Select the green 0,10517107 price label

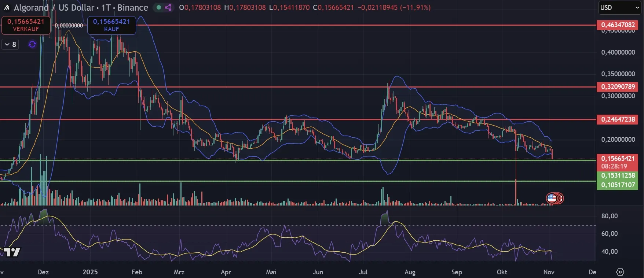[x=618, y=185]
